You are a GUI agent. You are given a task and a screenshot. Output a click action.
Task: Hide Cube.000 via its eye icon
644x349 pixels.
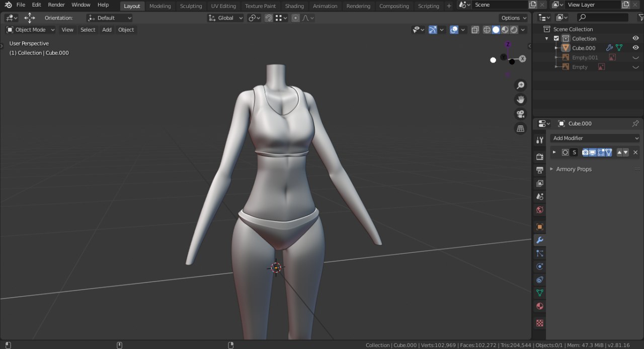pos(635,48)
